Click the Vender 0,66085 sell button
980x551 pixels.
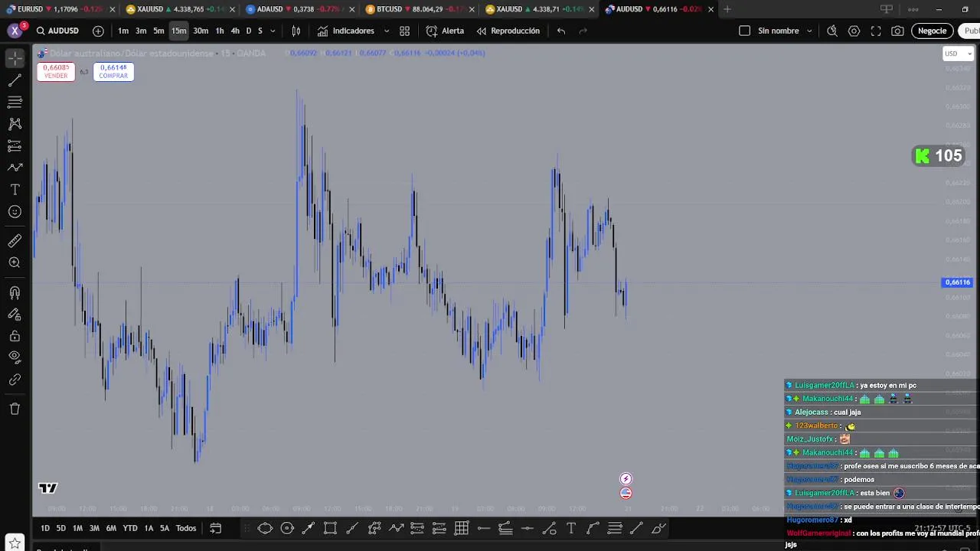tap(56, 72)
